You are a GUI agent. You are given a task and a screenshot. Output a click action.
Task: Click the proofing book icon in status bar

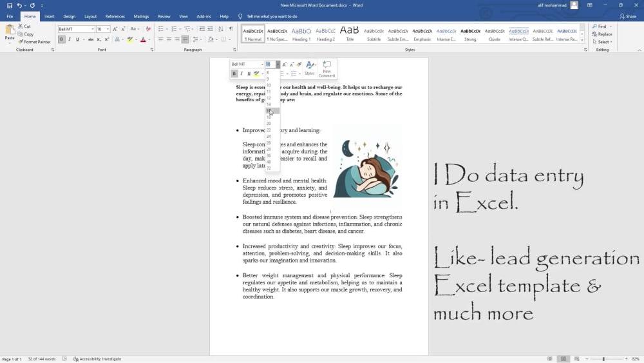[64, 359]
